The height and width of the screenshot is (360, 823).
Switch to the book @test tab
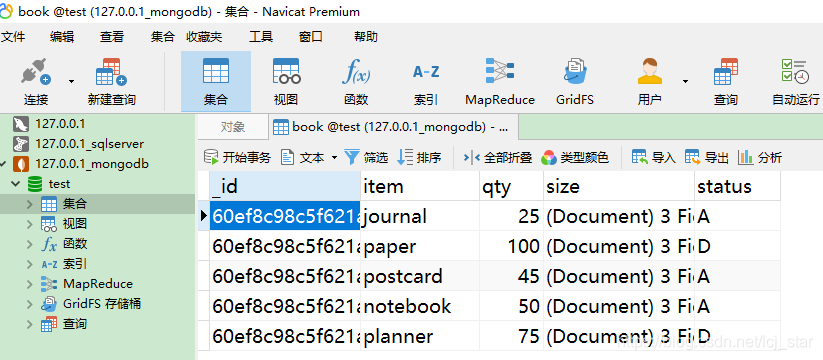click(393, 127)
